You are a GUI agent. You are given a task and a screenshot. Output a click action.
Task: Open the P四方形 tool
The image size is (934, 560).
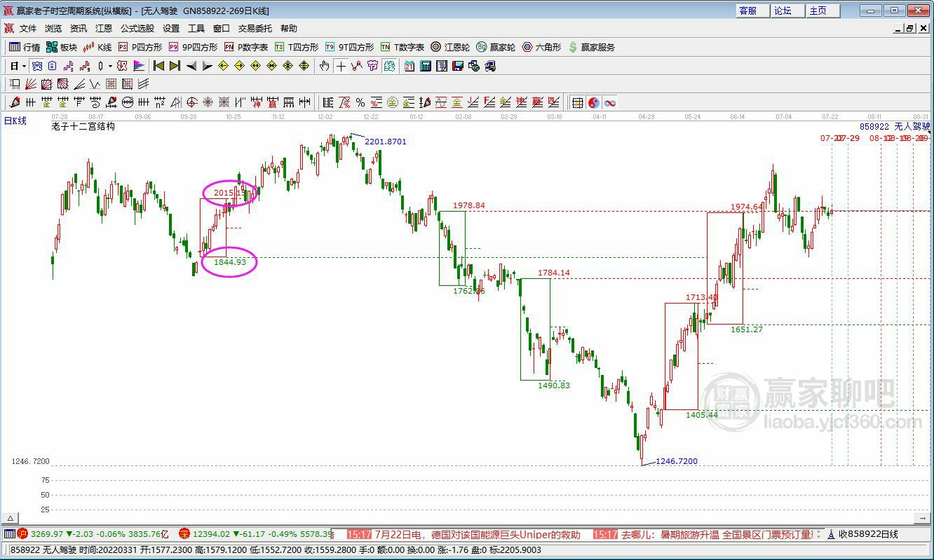(x=140, y=47)
